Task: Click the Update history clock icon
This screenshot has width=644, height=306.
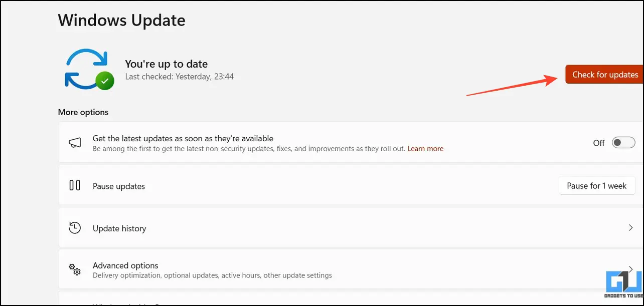Action: click(75, 228)
